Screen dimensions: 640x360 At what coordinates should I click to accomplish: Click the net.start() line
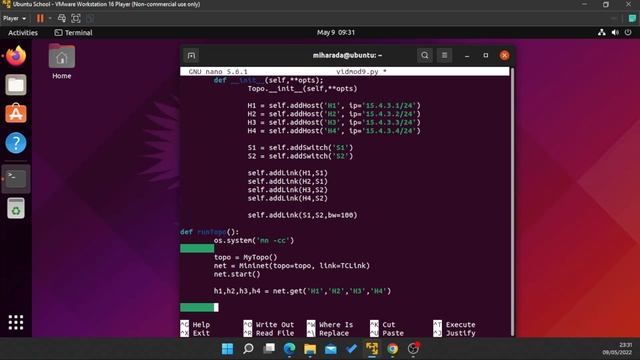[237, 274]
